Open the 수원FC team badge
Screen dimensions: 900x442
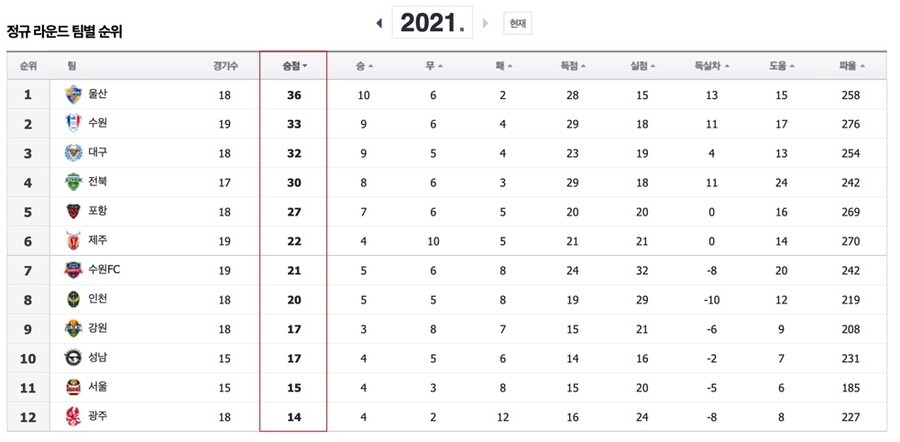[x=73, y=270]
